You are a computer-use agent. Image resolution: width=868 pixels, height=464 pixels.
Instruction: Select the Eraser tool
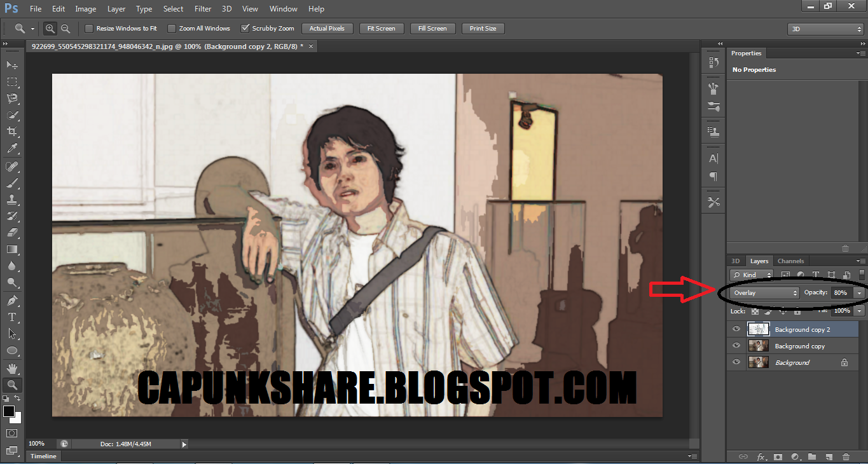[12, 233]
